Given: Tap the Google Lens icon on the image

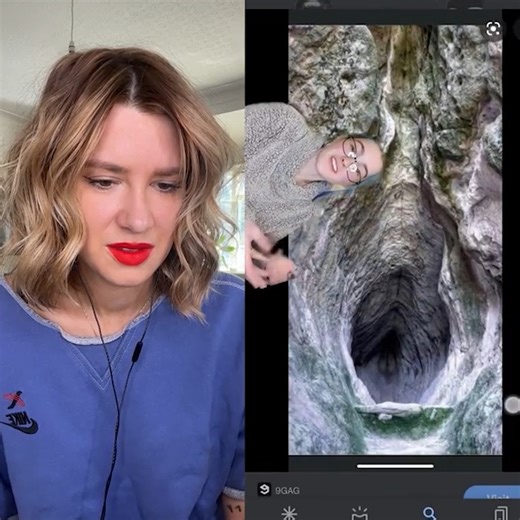Looking at the screenshot, I should pyautogui.click(x=493, y=30).
